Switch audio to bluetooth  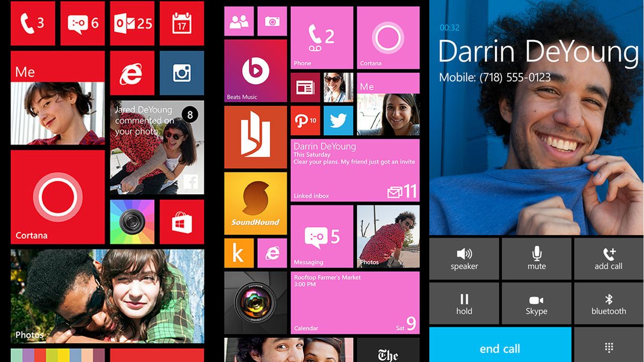point(609,304)
